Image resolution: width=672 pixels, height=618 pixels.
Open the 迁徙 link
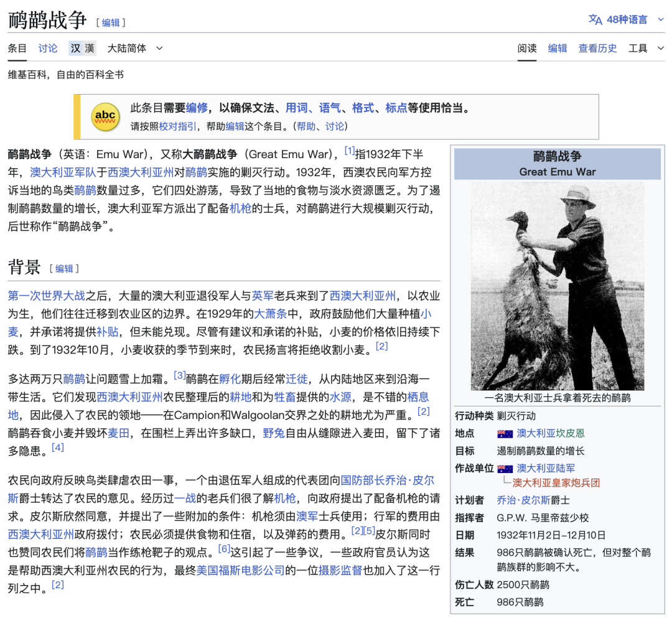297,379
